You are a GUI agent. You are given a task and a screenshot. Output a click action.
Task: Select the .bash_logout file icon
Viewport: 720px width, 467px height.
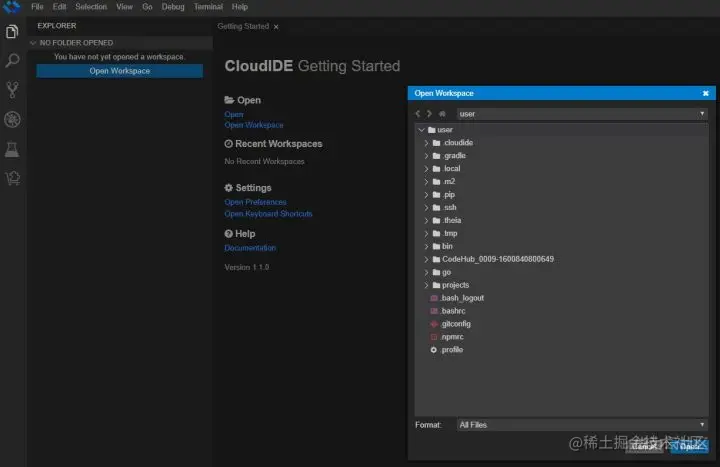(x=433, y=298)
